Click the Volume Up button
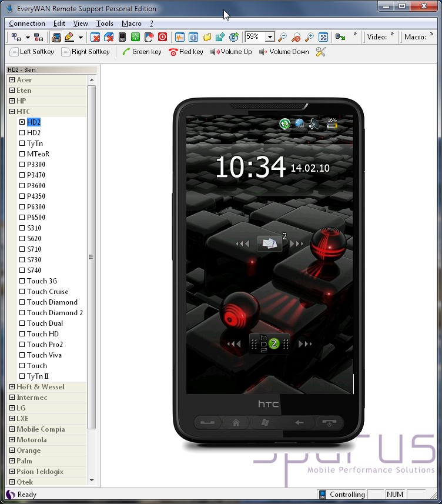442x504 pixels. click(x=231, y=52)
